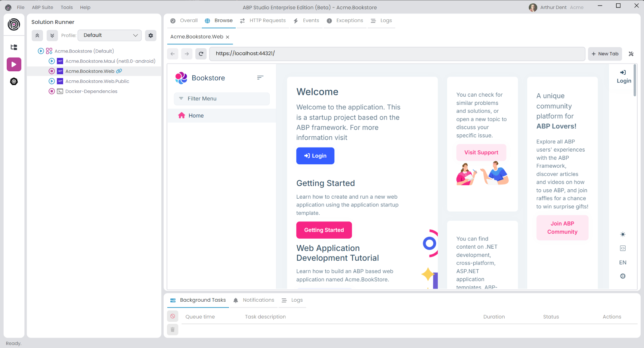Start Acme.Bookstore (Default) with its play icon
The image size is (644, 348).
41,51
